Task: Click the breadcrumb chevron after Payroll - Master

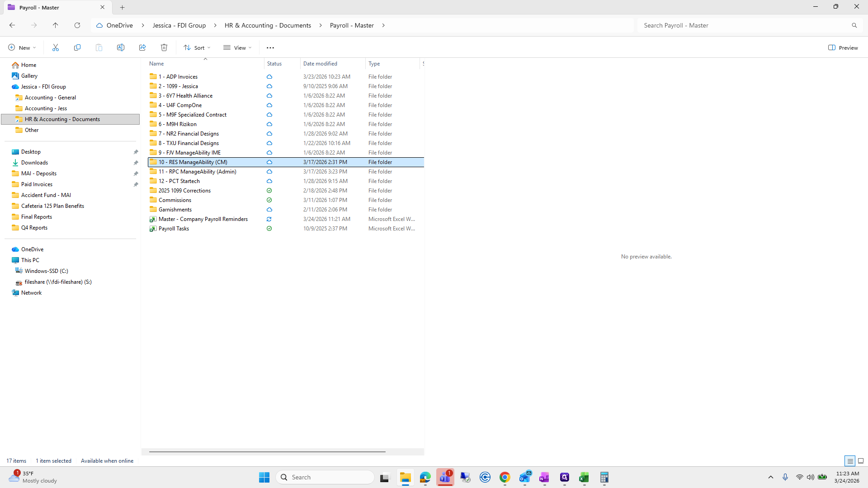Action: [384, 25]
